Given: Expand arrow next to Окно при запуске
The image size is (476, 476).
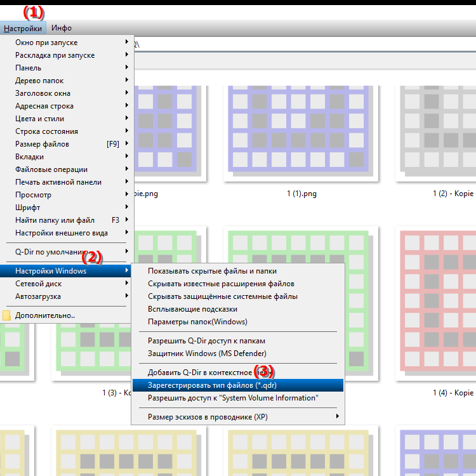Looking at the screenshot, I should [127, 42].
